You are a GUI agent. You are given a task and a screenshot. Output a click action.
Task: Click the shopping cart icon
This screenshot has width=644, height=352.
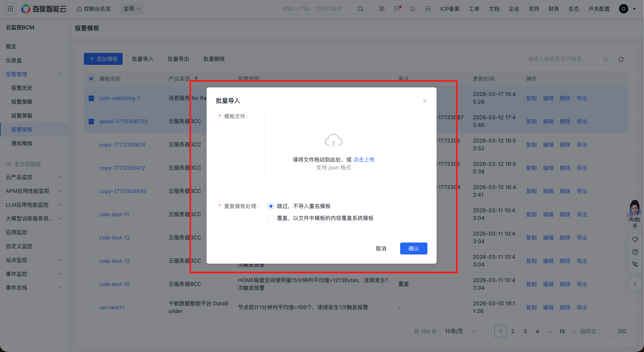tap(413, 9)
